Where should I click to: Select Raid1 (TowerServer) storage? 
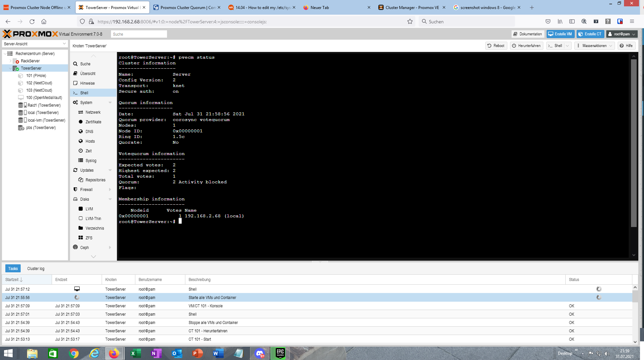tap(44, 105)
